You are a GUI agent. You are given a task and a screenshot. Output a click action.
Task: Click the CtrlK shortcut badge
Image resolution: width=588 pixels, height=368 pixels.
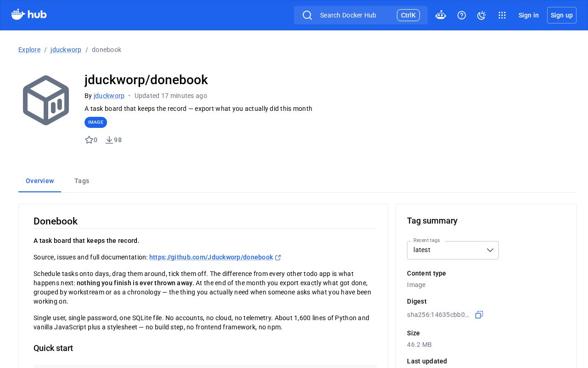(408, 15)
